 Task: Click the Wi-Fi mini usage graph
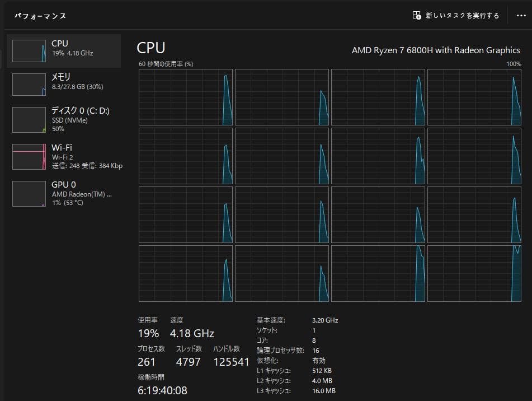pyautogui.click(x=29, y=155)
